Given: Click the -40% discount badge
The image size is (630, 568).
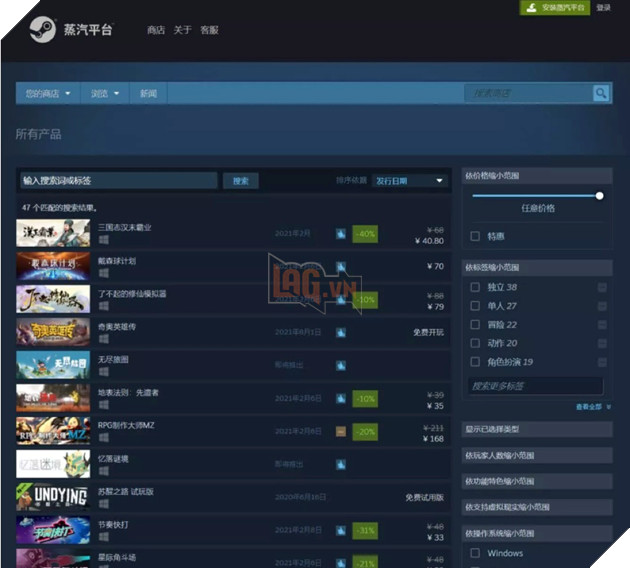Looking at the screenshot, I should pos(365,234).
